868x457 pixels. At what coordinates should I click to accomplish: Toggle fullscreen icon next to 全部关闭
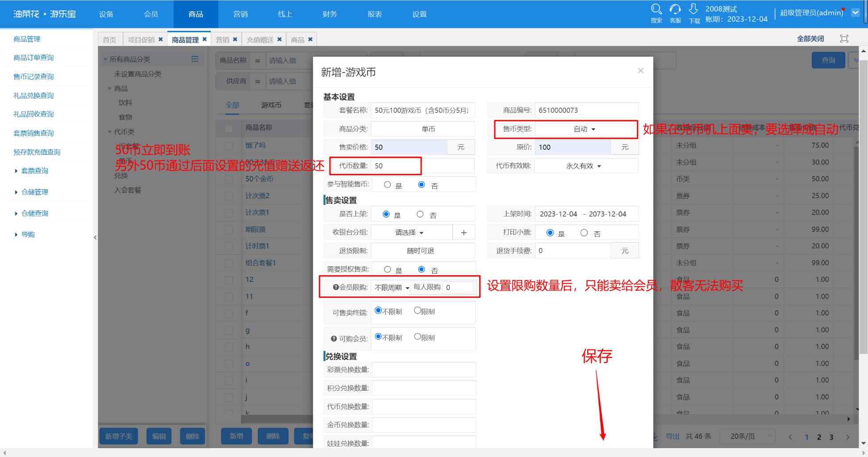[845, 39]
